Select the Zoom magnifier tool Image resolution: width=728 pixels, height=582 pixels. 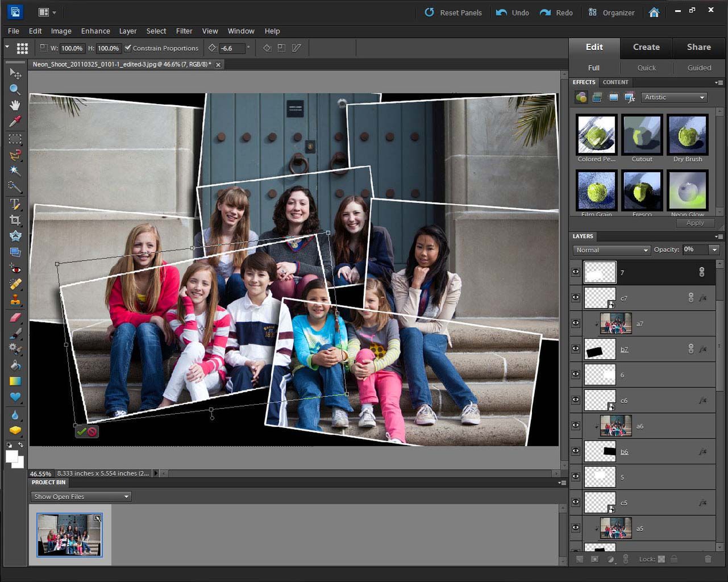15,89
